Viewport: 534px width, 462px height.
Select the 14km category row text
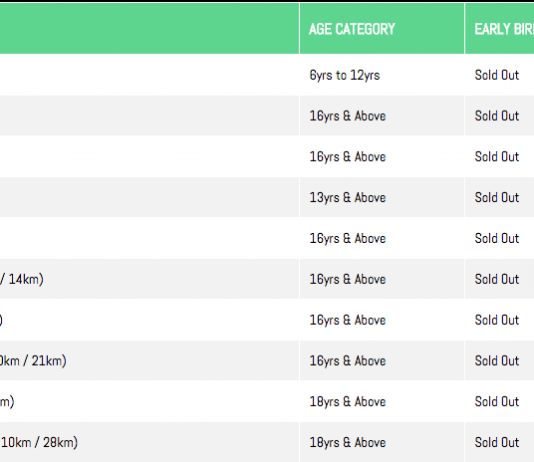tap(21, 279)
